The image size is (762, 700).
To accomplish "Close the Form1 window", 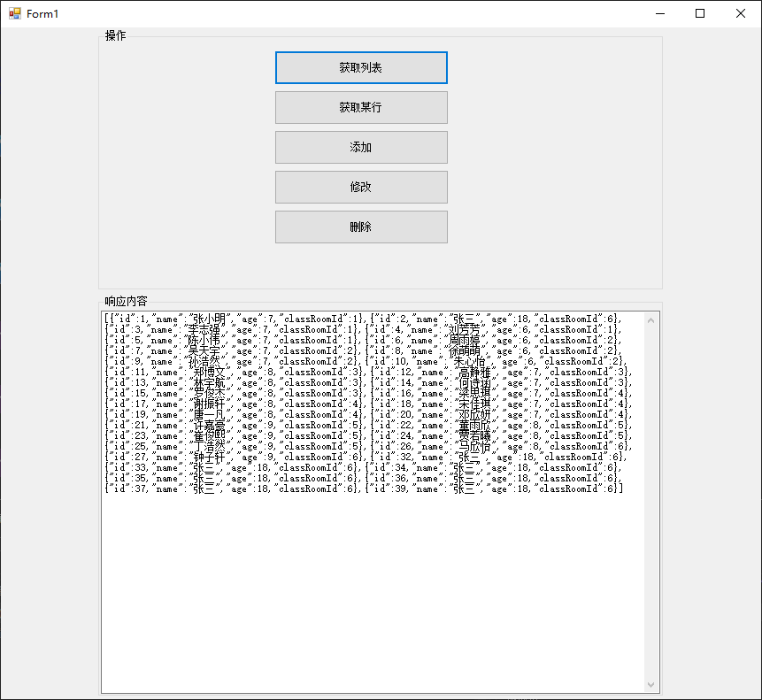I will coord(740,13).
